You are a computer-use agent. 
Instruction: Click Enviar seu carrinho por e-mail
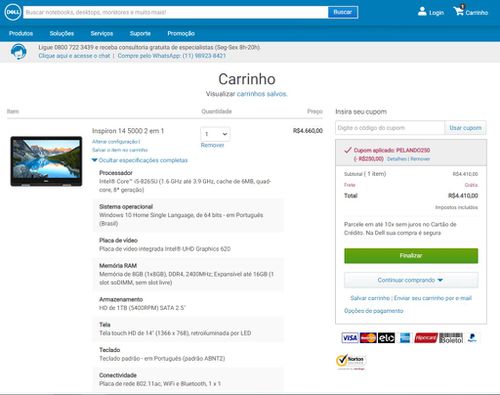click(x=433, y=298)
